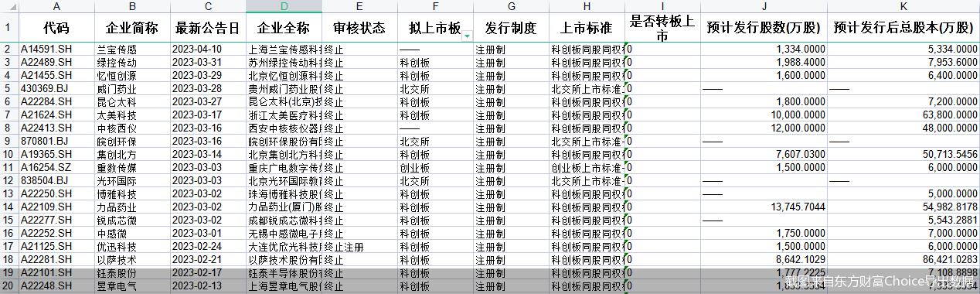Click full name cell 上海兰宝传感科技
The width and height of the screenshot is (980, 294).
coord(284,50)
